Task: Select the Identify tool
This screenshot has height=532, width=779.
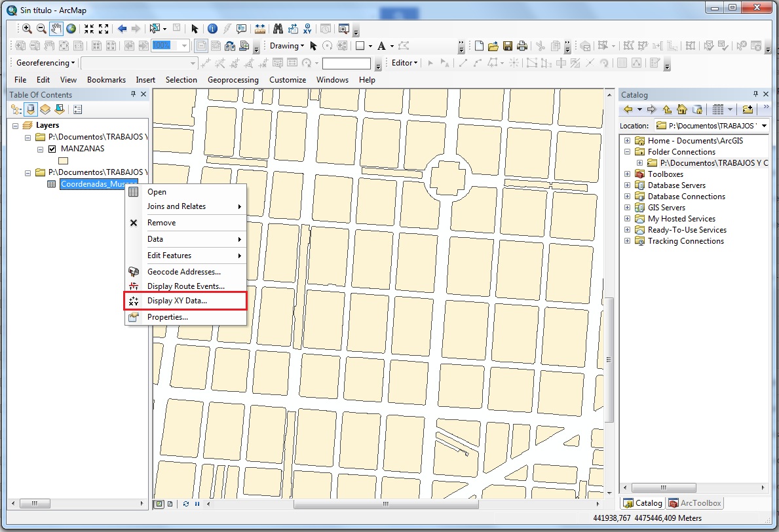Action: coord(212,28)
